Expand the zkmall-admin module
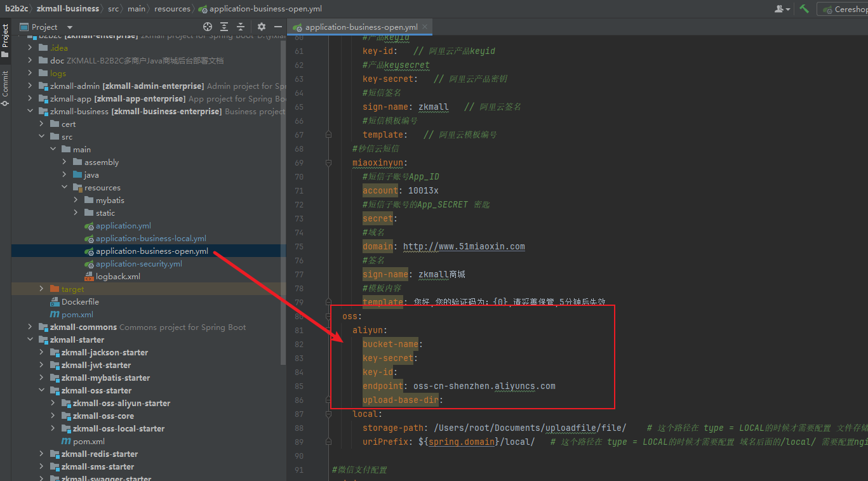This screenshot has width=868, height=481. click(30, 86)
